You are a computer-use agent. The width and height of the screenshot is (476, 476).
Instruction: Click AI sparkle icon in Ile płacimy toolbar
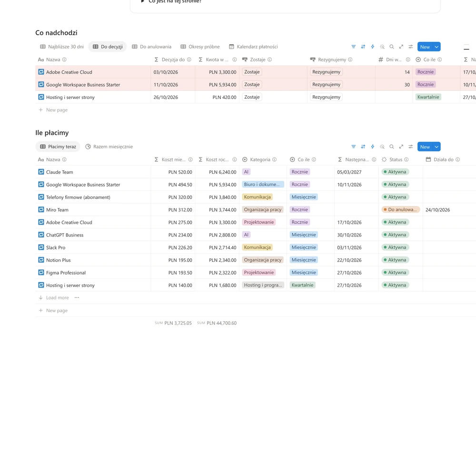point(382,147)
